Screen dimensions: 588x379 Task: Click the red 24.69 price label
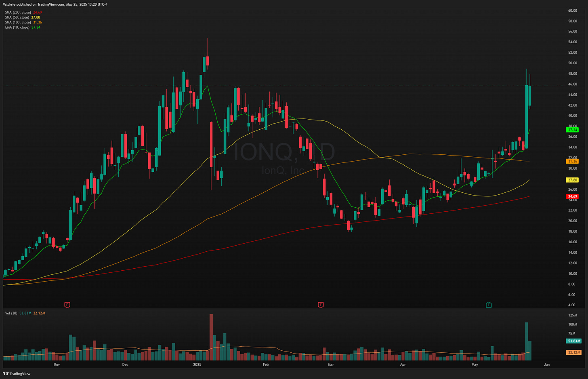pyautogui.click(x=573, y=196)
